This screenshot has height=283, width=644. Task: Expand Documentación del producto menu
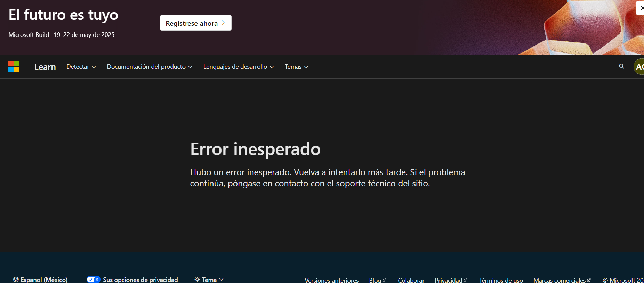click(x=150, y=67)
